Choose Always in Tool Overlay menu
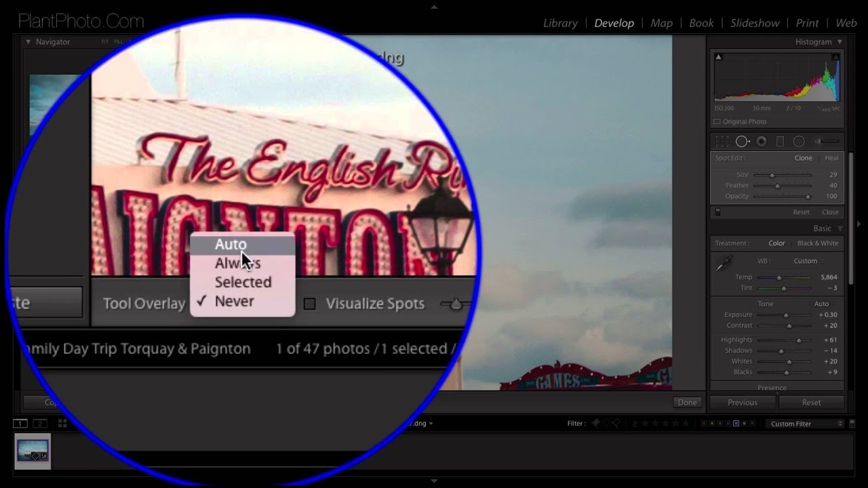The image size is (868, 488). (243, 264)
